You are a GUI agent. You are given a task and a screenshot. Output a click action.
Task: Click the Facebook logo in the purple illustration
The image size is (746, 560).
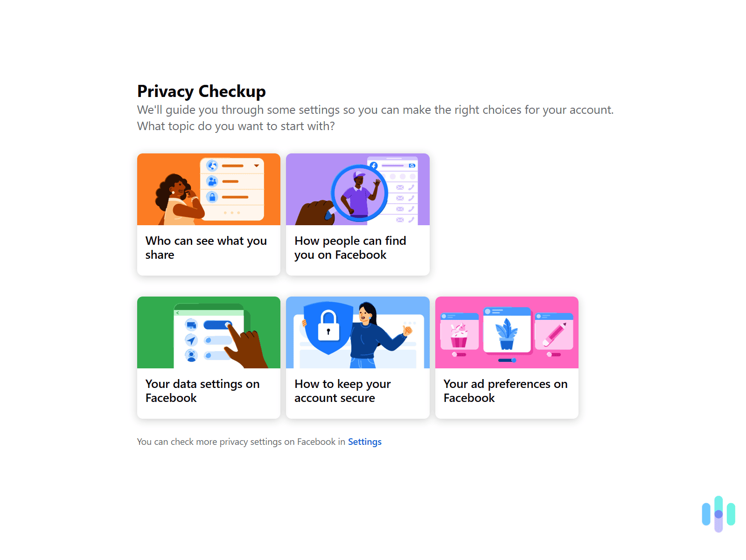(374, 166)
